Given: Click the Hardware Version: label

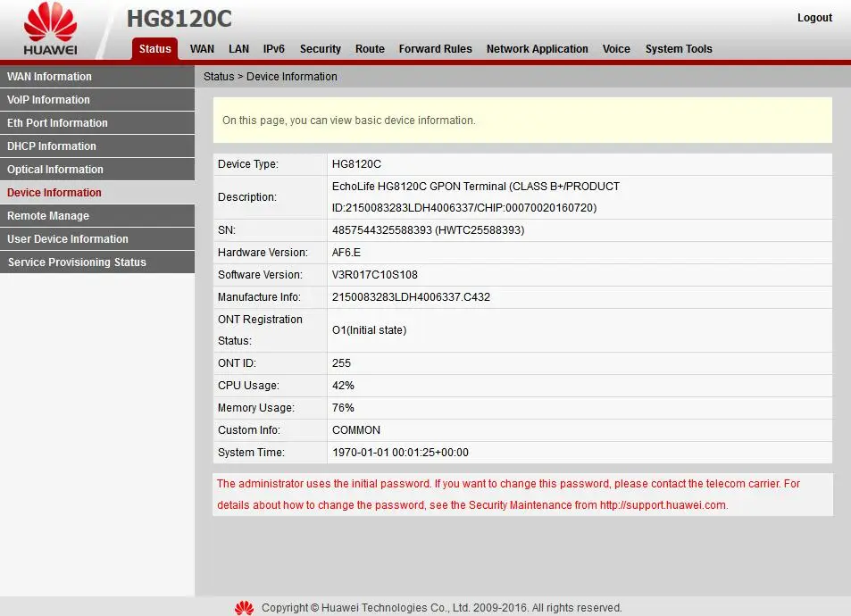Looking at the screenshot, I should tap(263, 253).
